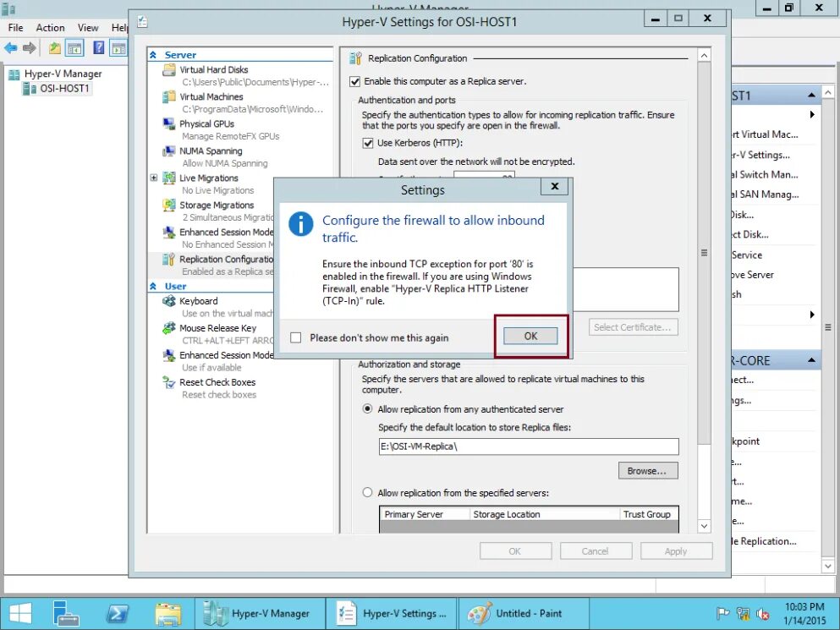Select 'Allow replication from the specified servers'
Viewport: 840px width, 630px height.
(x=367, y=492)
